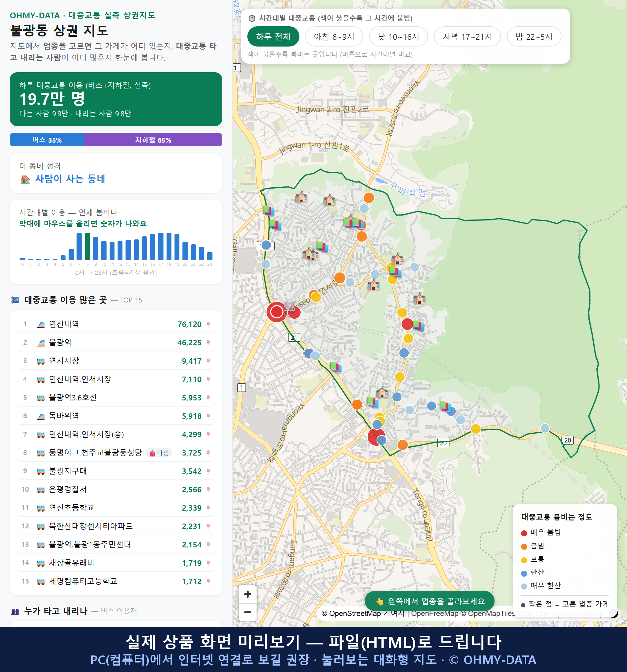Viewport: 627px width, 672px height.
Task: Click the pin icon for 연서시장 row
Action: (208, 361)
